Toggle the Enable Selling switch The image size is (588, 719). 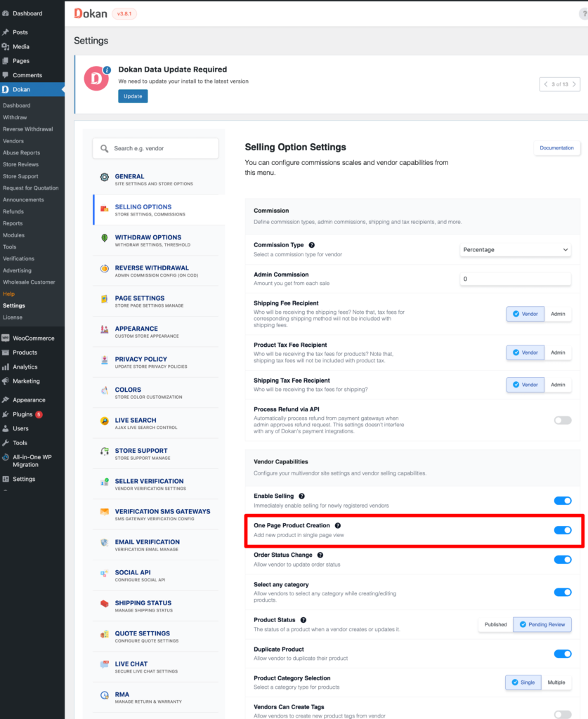563,501
